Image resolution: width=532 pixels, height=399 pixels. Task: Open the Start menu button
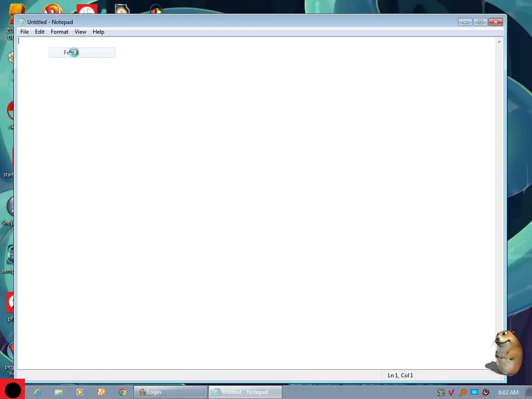[x=12, y=389]
